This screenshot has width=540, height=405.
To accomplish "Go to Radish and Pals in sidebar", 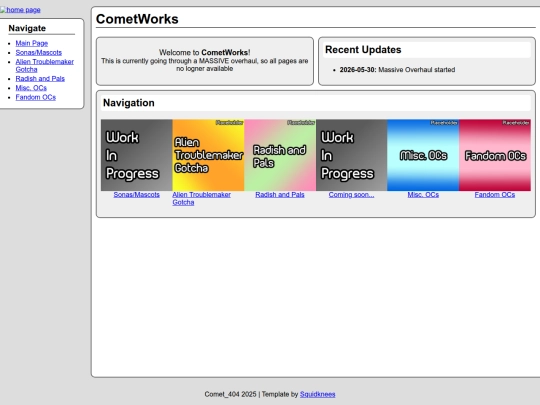I will (x=40, y=79).
